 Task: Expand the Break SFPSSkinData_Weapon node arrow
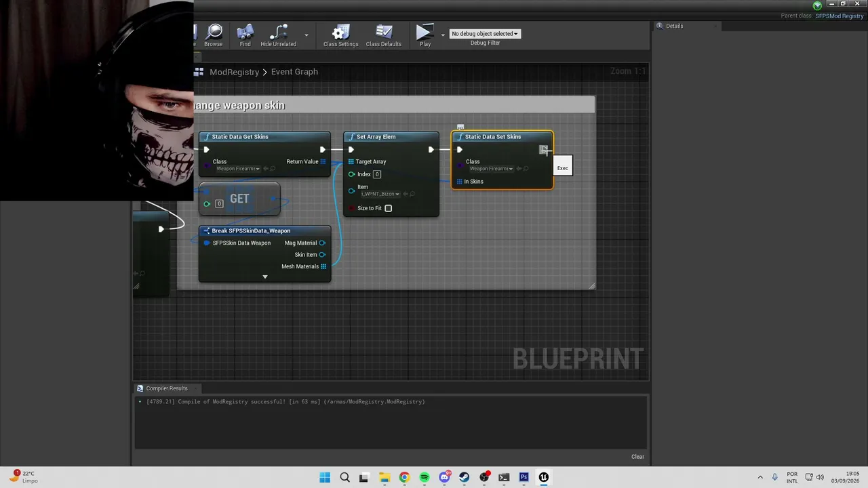coord(265,277)
